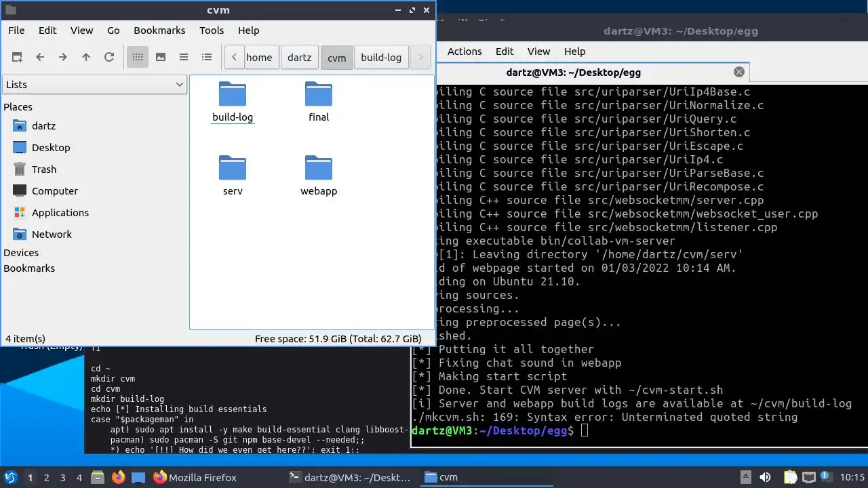Image resolution: width=868 pixels, height=488 pixels.
Task: Open a new tab in the file manager
Action: (17, 58)
